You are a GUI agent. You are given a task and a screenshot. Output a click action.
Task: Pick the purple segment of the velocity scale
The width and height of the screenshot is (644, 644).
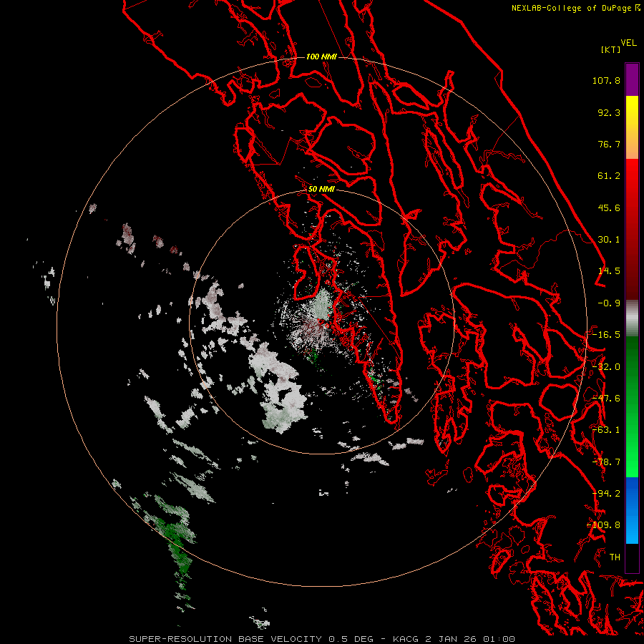pyautogui.click(x=632, y=79)
